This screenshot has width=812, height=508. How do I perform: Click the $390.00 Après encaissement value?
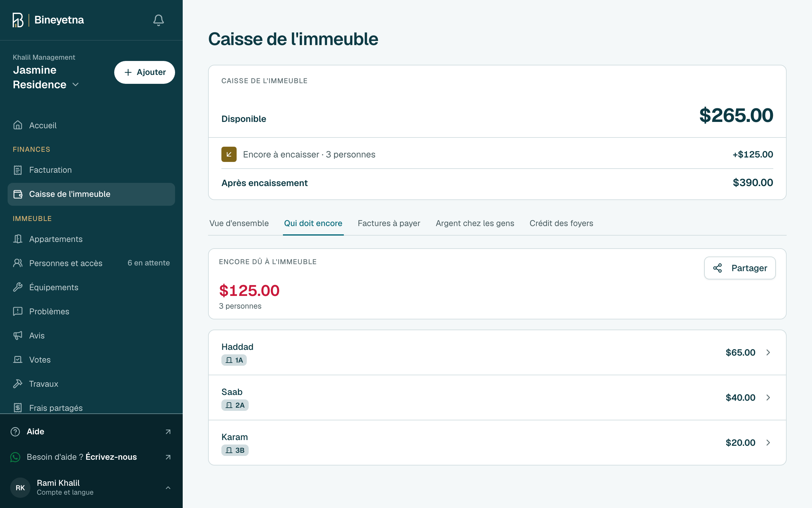(753, 183)
